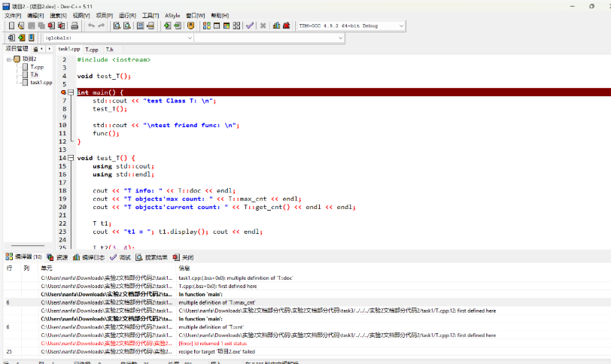Select T.h in the project tree
611x364 pixels.
(35, 74)
